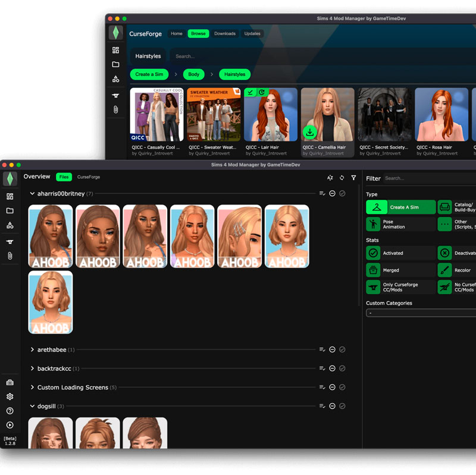Open the QICC - Casually Cool thumbnail

click(x=156, y=115)
